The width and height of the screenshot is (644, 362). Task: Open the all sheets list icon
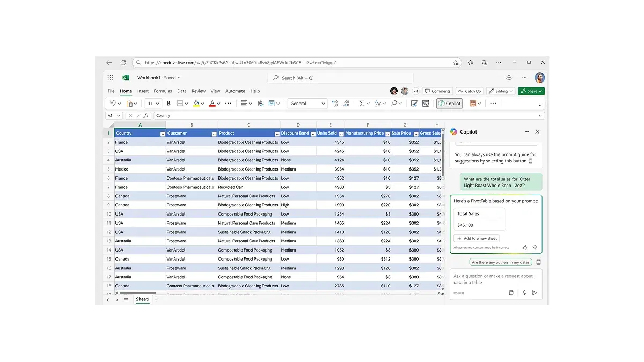(x=126, y=300)
